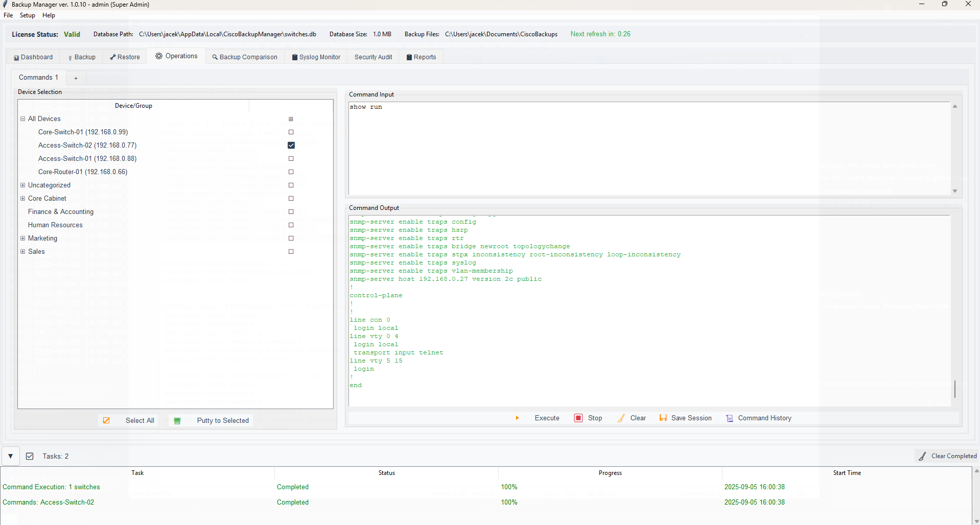This screenshot has height=525, width=980.
Task: Click the Execute button label
Action: pyautogui.click(x=547, y=418)
